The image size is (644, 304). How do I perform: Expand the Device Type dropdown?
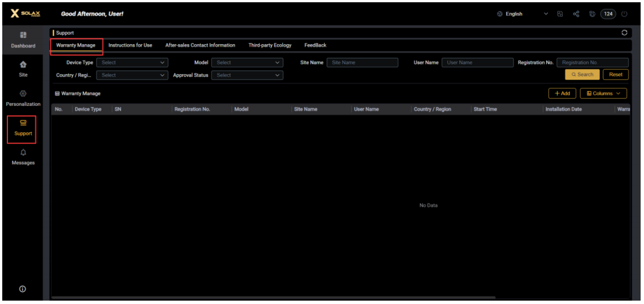coord(132,63)
